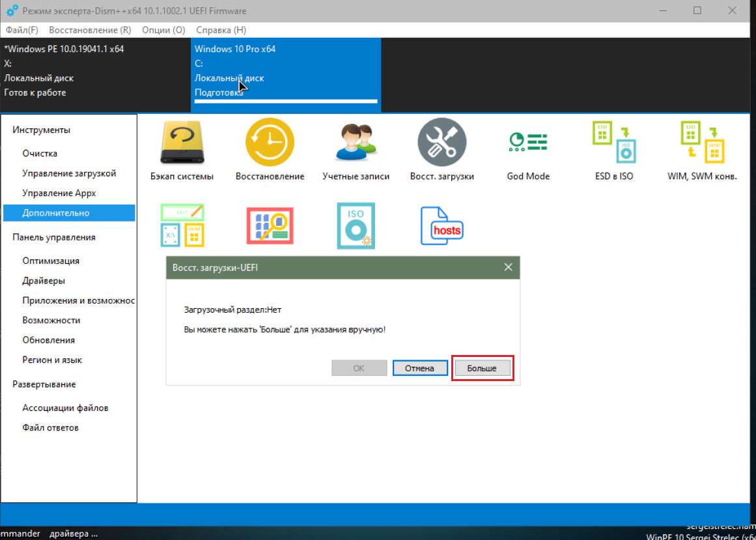Open the Бэкап системы backup icon
This screenshot has width=756, height=540.
(182, 143)
